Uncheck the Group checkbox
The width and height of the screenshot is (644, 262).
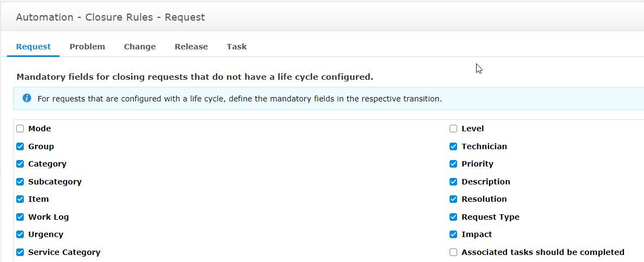point(20,146)
